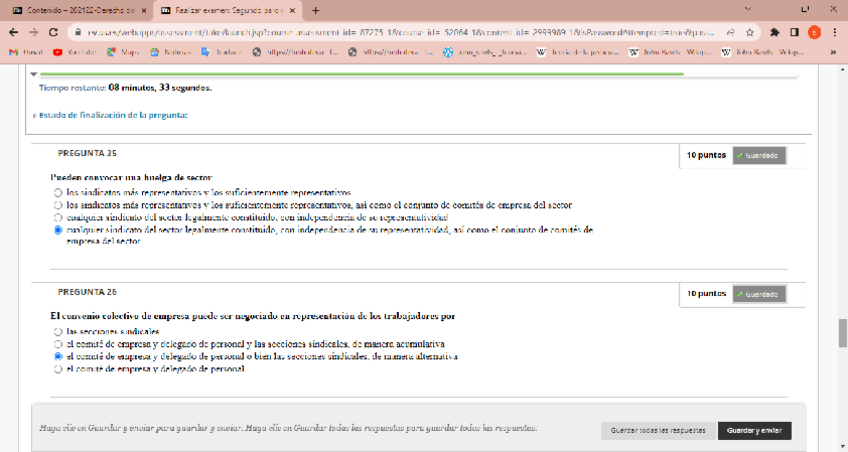This screenshot has height=452, width=848.
Task: Open second https globe bookmark
Action: tap(390, 52)
